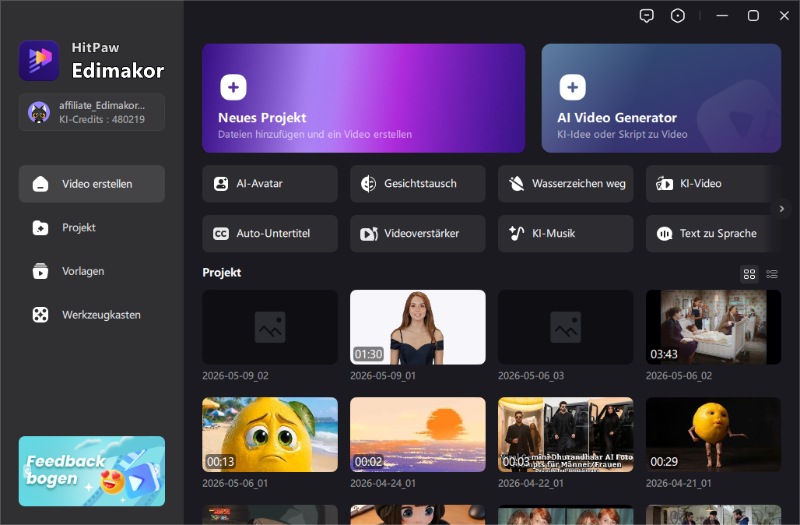Click the project name 2026-05-06_01
The image size is (800, 525).
point(235,483)
